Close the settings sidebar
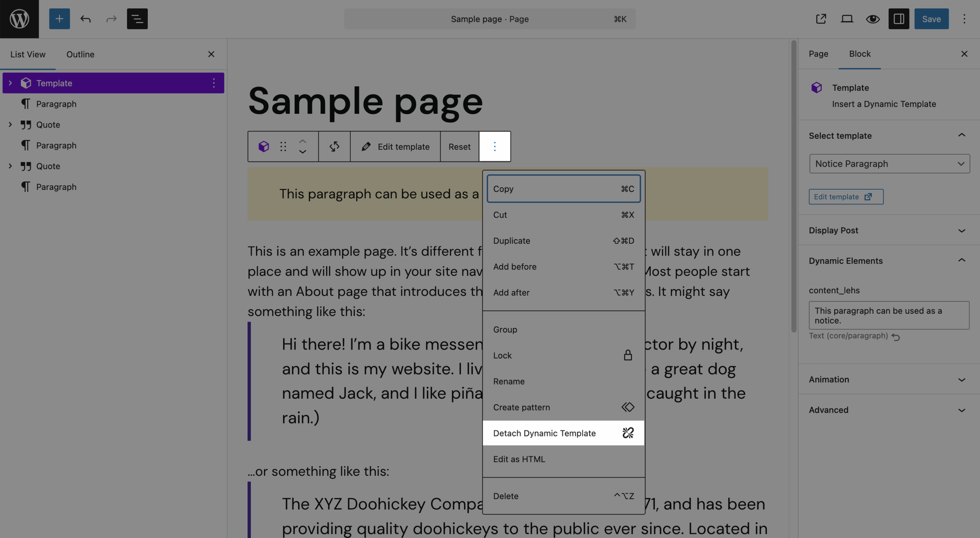 [x=964, y=54]
